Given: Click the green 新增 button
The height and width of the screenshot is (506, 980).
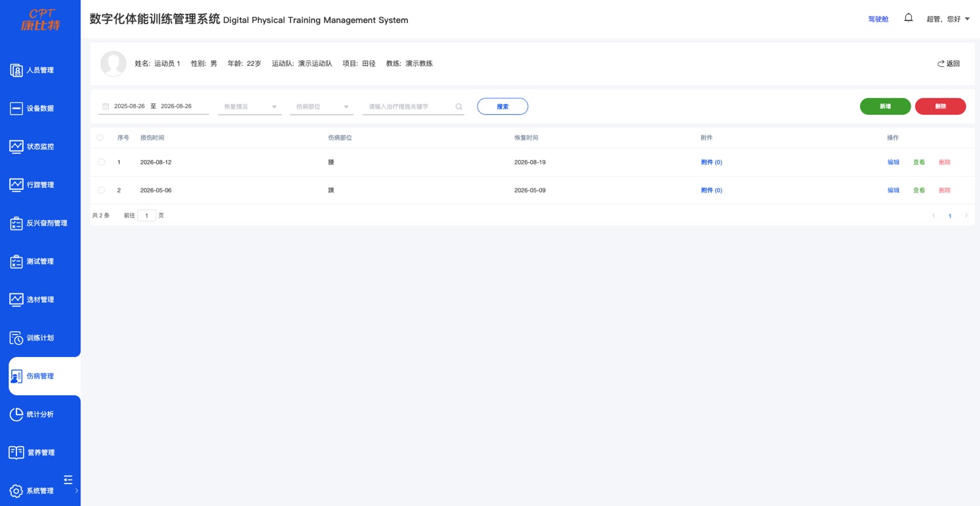Looking at the screenshot, I should click(885, 106).
